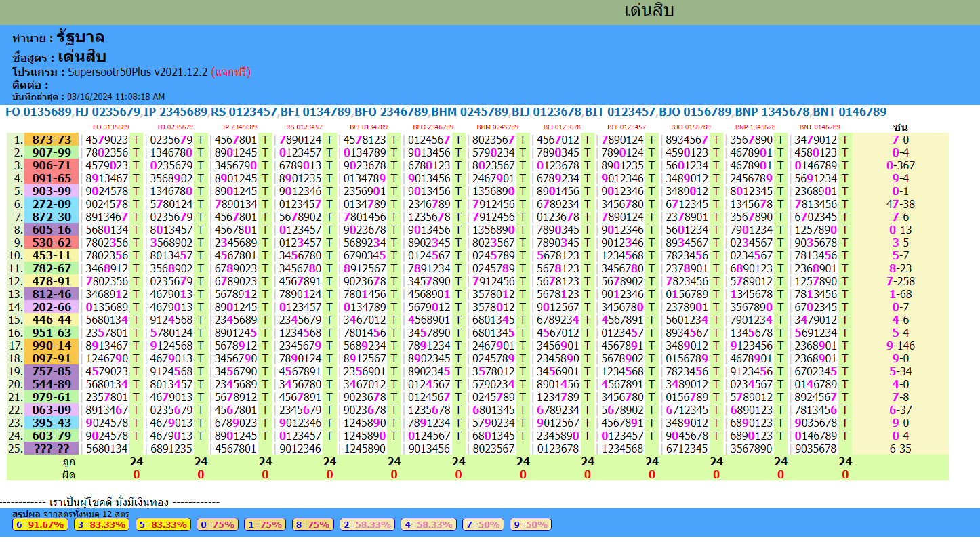Click the 0-367 value in ชน column
The width and height of the screenshot is (980, 542).
tap(900, 165)
